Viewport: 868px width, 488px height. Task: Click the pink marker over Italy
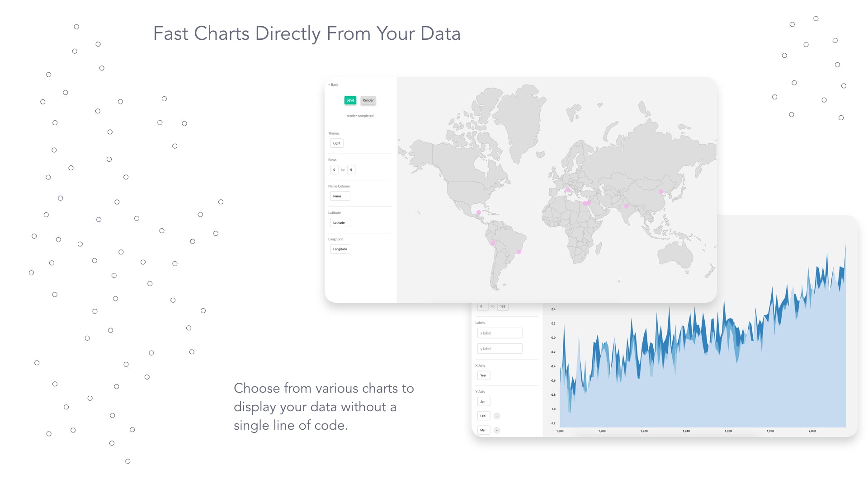(568, 190)
